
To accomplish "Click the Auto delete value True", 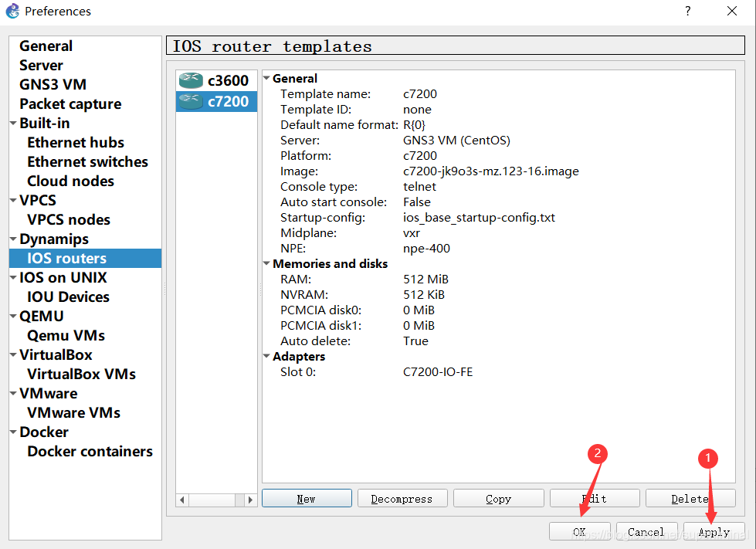I will coord(415,341).
